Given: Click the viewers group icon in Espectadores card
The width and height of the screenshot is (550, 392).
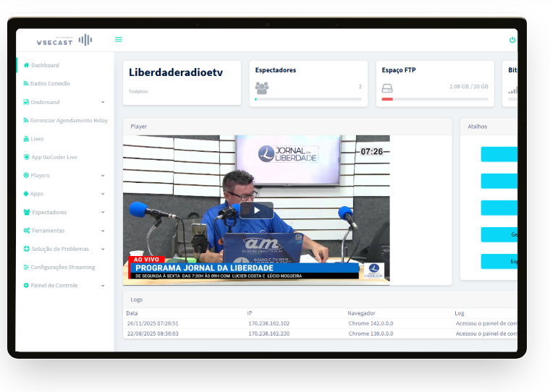Looking at the screenshot, I should coord(262,88).
